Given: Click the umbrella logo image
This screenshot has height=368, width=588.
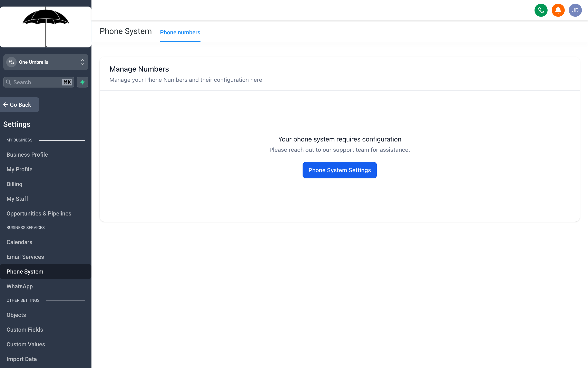Looking at the screenshot, I should (46, 27).
